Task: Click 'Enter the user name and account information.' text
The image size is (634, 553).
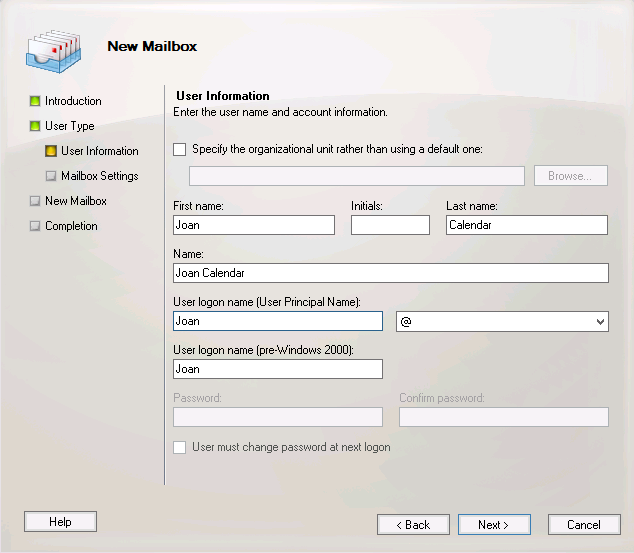Action: coord(280,112)
